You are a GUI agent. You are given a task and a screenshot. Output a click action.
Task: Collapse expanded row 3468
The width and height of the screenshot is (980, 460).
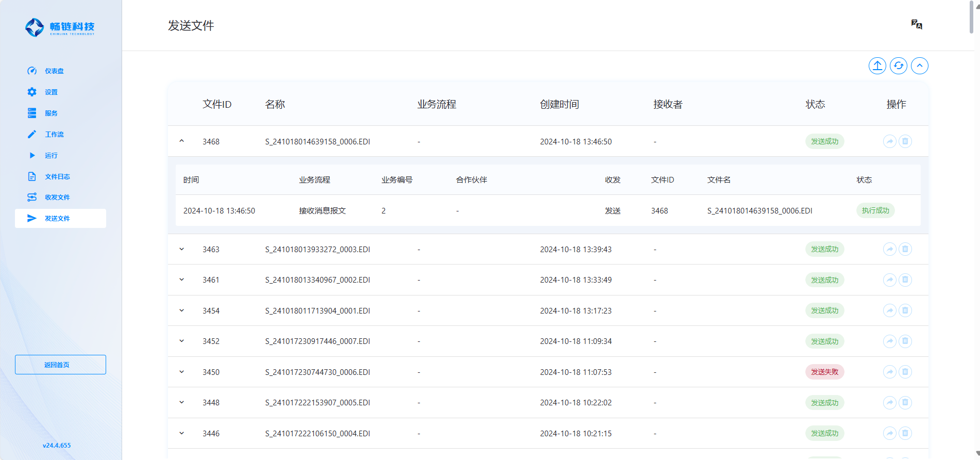[182, 141]
